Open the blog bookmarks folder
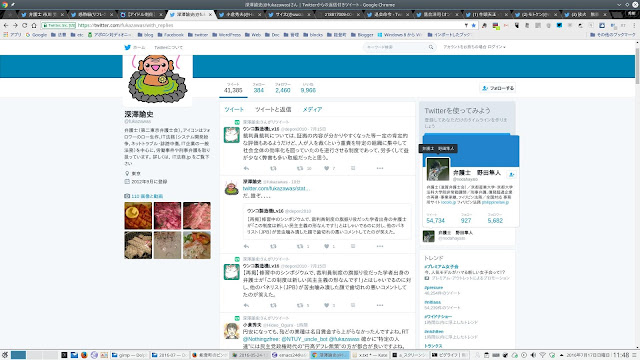 click(146, 35)
